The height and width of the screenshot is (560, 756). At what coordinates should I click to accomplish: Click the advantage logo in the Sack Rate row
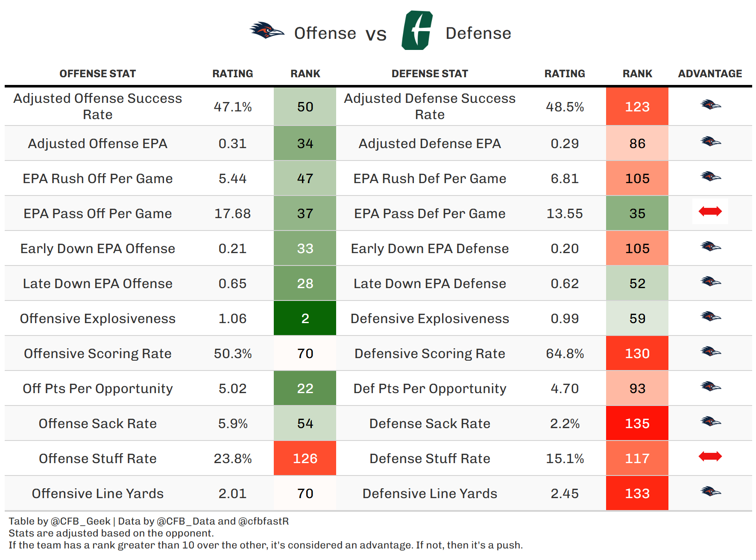[x=710, y=421]
